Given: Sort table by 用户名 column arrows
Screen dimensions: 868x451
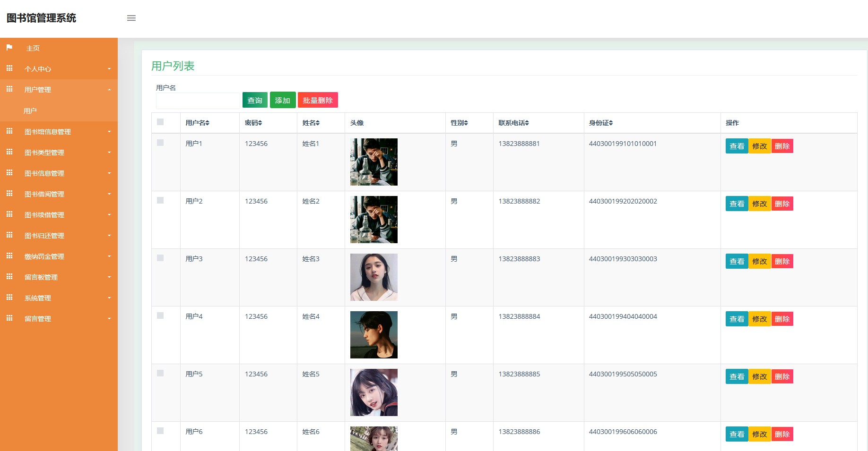Looking at the screenshot, I should click(x=208, y=123).
